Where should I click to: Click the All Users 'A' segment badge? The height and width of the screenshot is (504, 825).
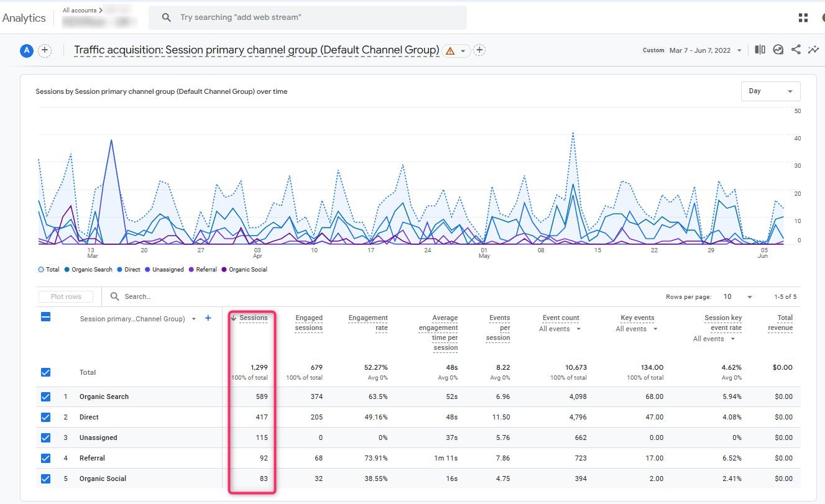(26, 51)
